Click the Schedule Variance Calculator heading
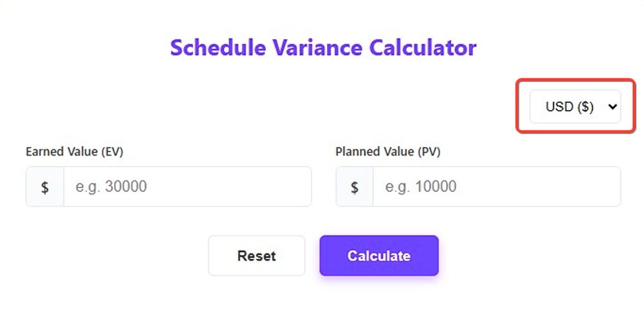 [323, 47]
